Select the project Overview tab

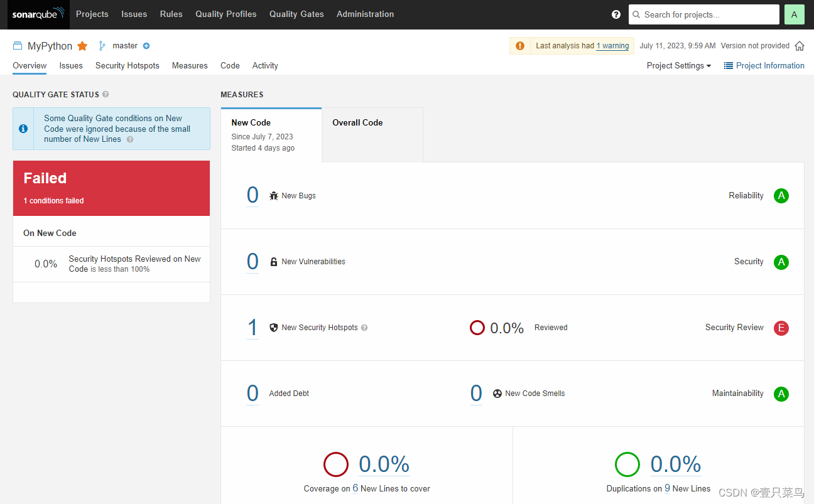[30, 65]
